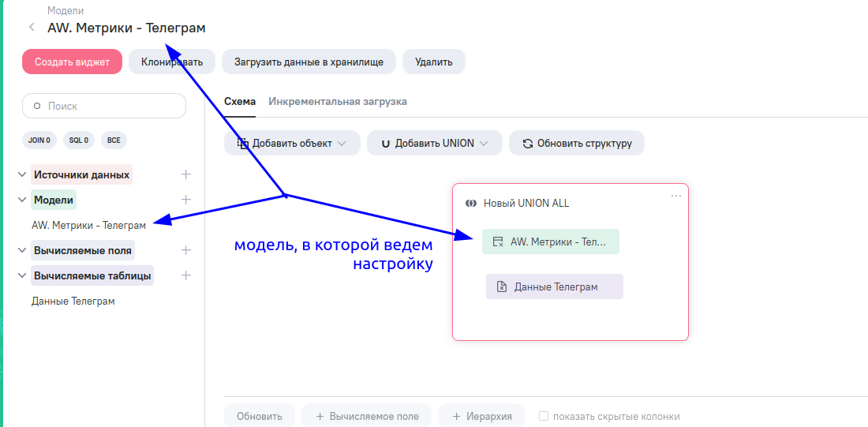
Task: Click the + Вычисляемое поле button
Action: [366, 416]
